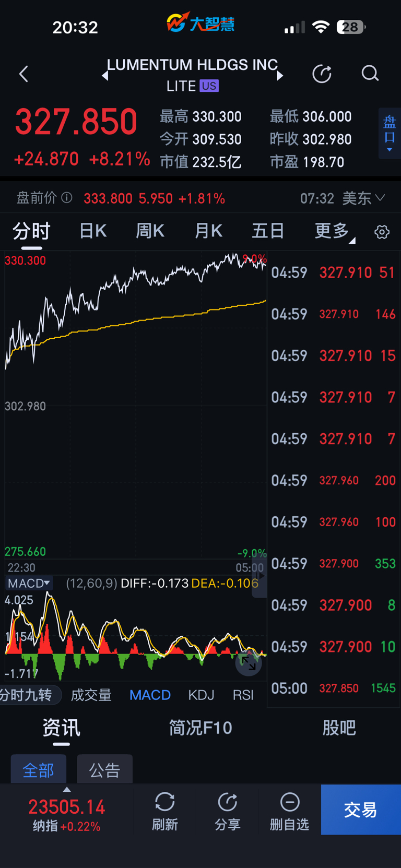Filter news by 公告

(104, 769)
